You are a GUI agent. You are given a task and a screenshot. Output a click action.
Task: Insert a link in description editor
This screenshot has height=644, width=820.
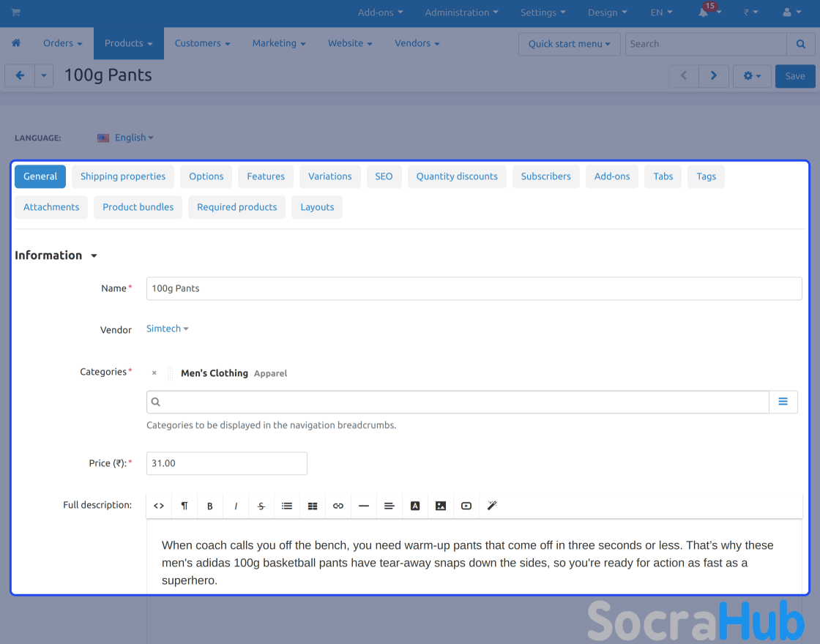(338, 506)
